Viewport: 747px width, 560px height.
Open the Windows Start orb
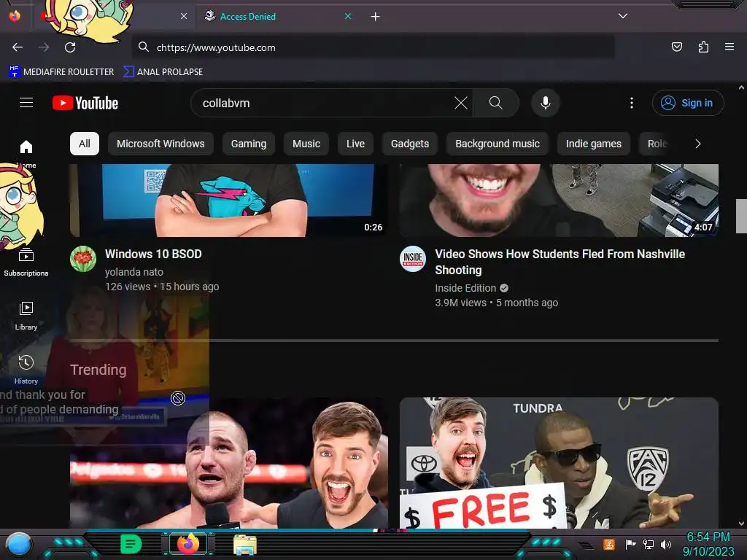(19, 545)
